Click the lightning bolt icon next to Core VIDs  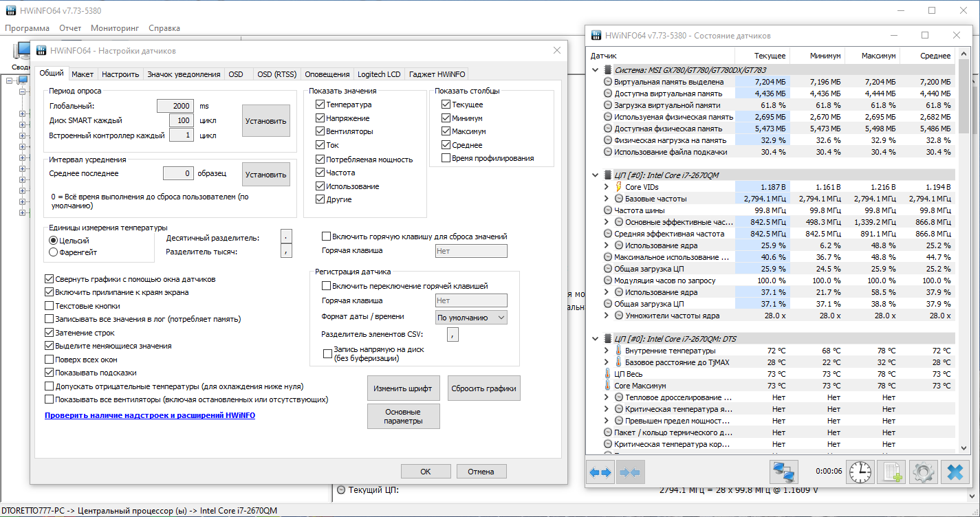pyautogui.click(x=618, y=186)
